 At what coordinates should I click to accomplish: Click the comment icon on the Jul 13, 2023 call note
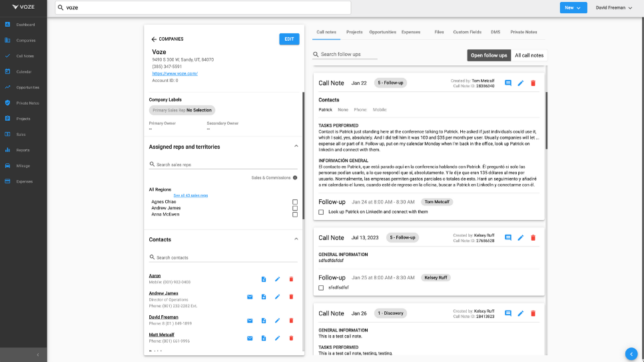[x=508, y=238]
